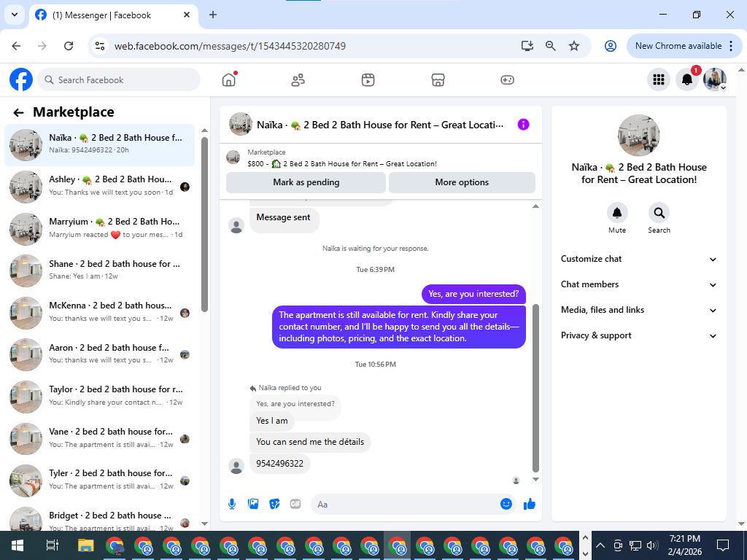Open the Reels video icon

tap(368, 80)
